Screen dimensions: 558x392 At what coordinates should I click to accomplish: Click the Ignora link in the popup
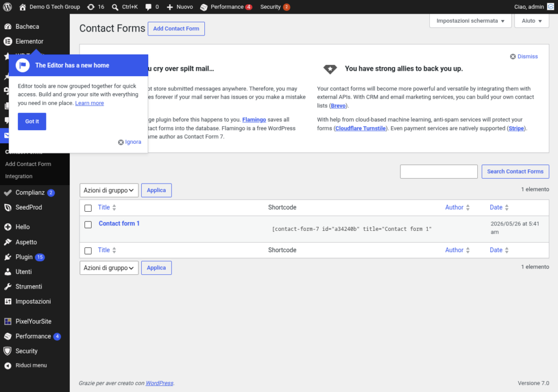click(133, 142)
